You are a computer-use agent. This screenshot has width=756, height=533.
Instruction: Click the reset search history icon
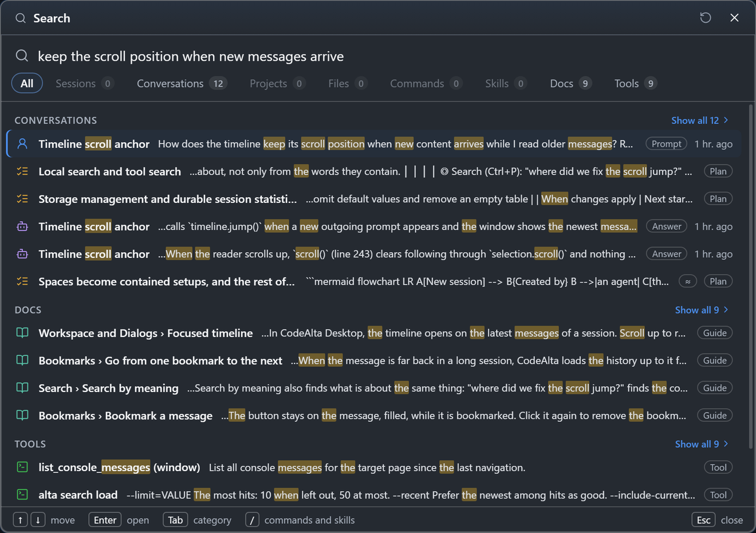coord(706,18)
